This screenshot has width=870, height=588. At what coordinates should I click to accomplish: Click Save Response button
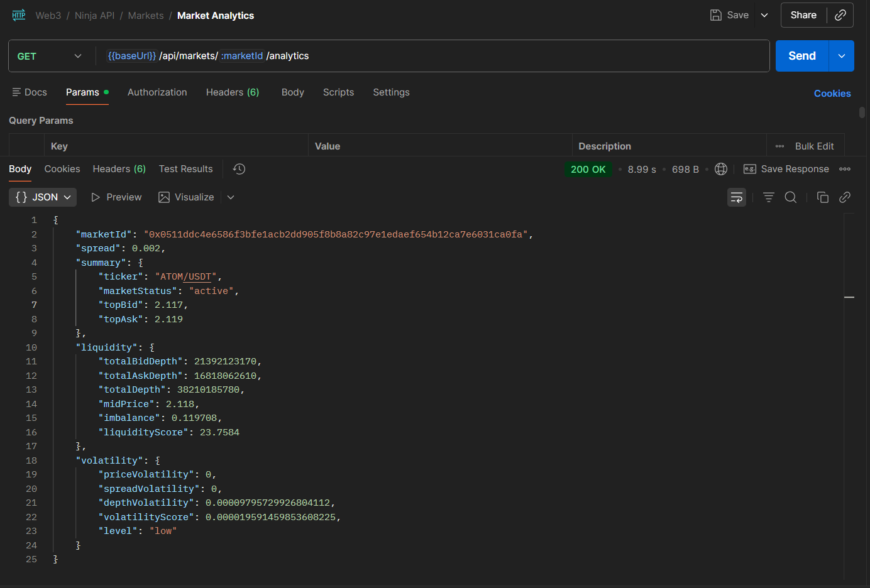[x=786, y=169]
